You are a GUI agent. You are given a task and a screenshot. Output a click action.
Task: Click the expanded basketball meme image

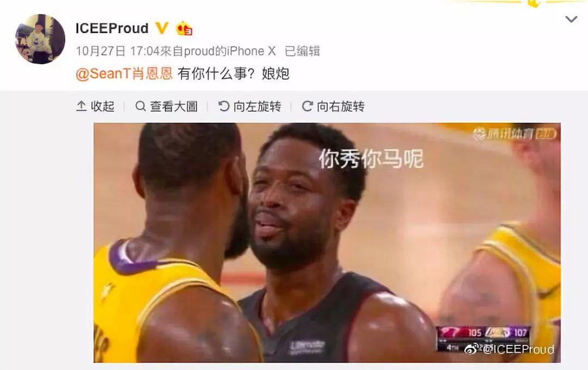click(x=327, y=242)
